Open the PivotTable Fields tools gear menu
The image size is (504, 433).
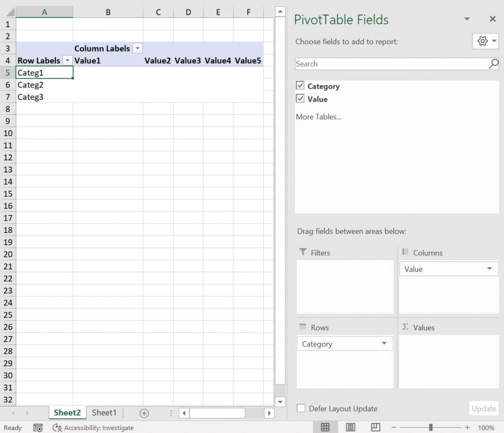[x=486, y=41]
